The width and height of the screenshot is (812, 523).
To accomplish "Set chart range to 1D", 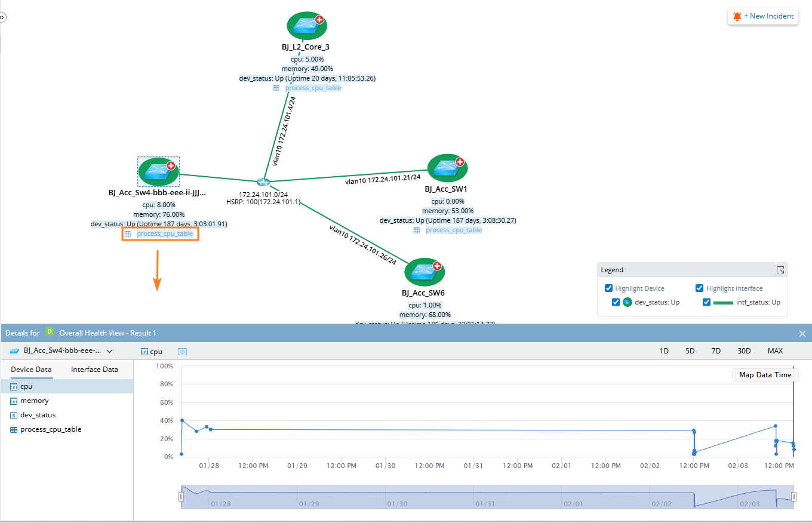I will coord(664,351).
